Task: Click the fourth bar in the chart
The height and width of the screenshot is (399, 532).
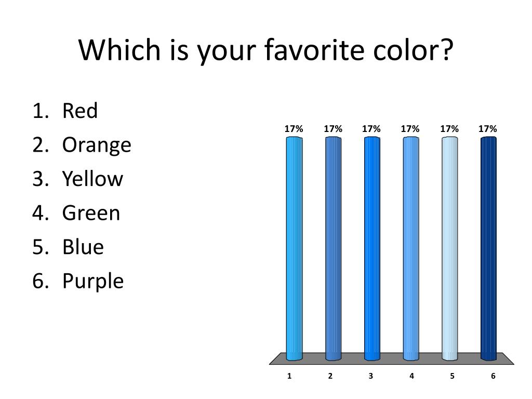Action: point(411,248)
